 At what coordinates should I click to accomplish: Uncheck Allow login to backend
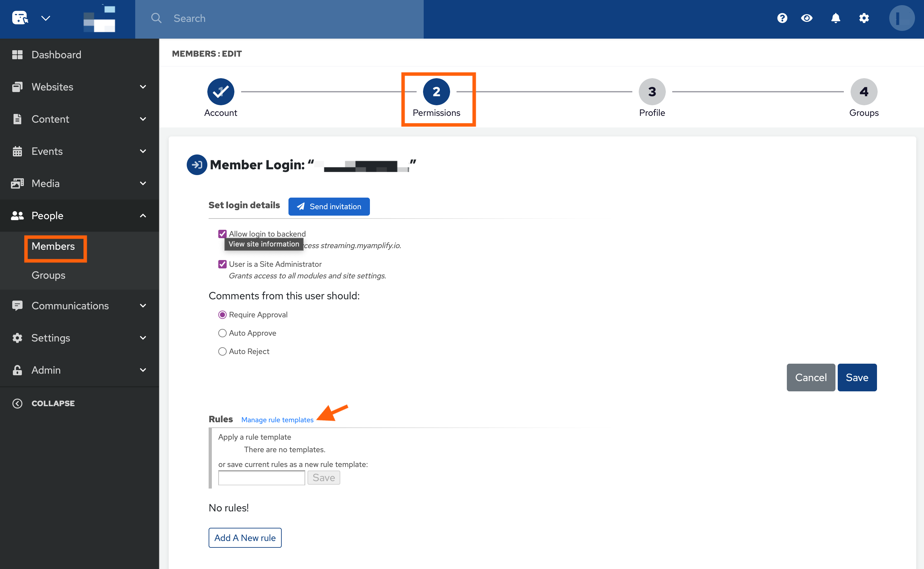[222, 234]
